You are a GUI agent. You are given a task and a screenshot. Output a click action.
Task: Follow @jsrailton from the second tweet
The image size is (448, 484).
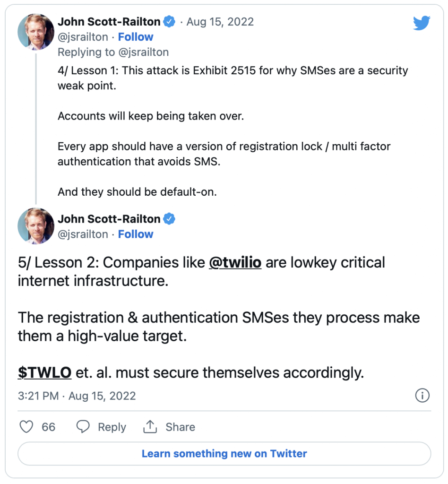(x=136, y=234)
